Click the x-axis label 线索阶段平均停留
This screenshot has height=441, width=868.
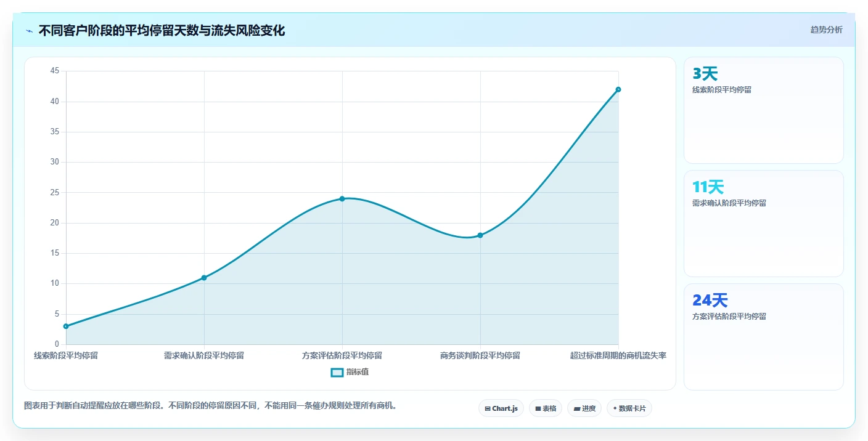click(x=66, y=355)
